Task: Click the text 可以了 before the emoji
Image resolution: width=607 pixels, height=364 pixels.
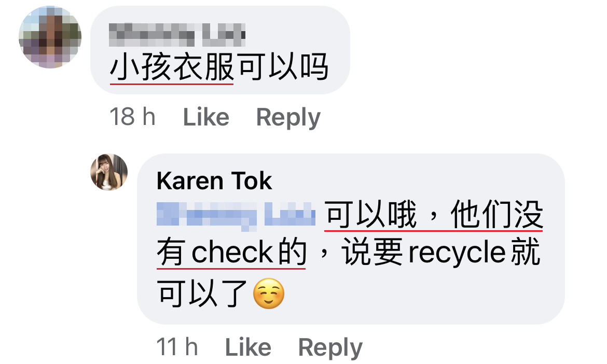Action: click(x=202, y=293)
